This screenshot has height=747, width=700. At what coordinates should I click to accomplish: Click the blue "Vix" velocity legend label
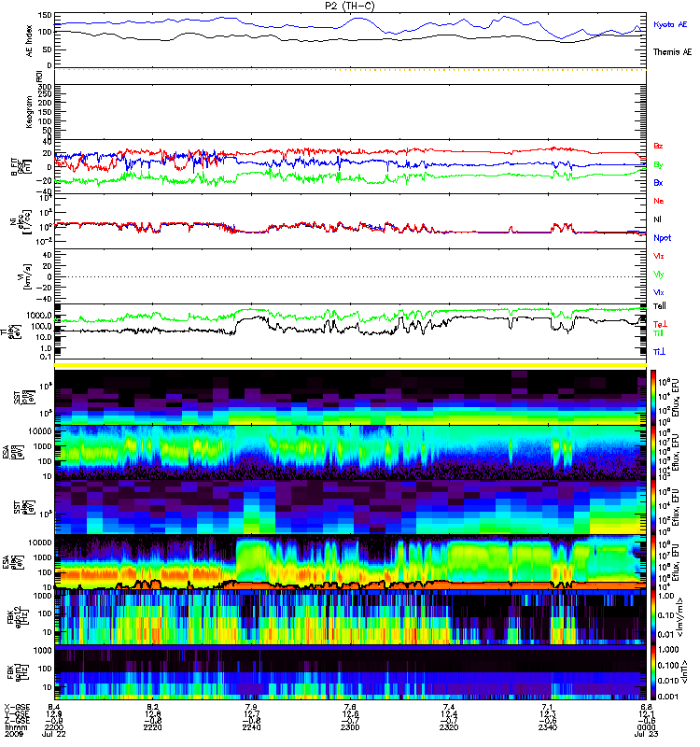(658, 292)
